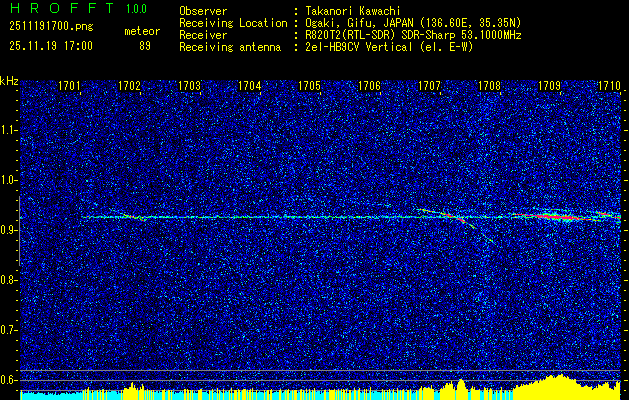Click the 1709 time marker
This screenshot has height=400, width=629.
pos(549,86)
